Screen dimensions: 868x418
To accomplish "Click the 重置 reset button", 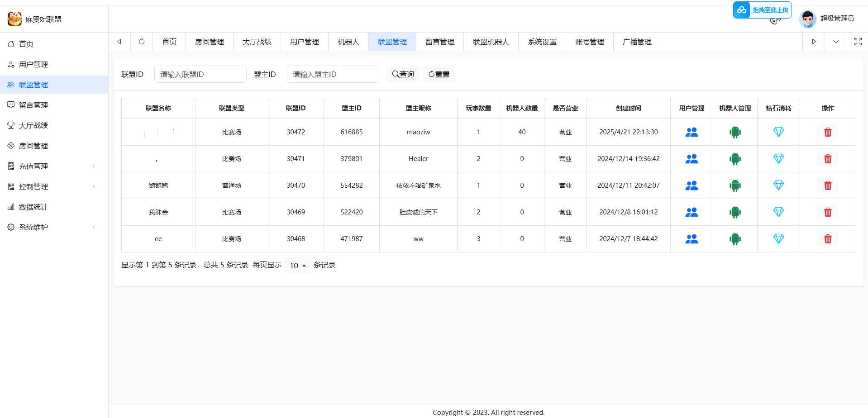I will click(439, 74).
